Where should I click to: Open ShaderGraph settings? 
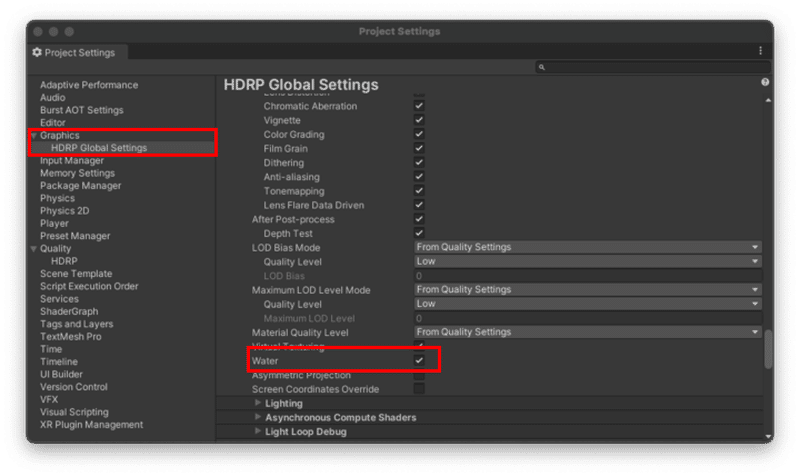[69, 311]
